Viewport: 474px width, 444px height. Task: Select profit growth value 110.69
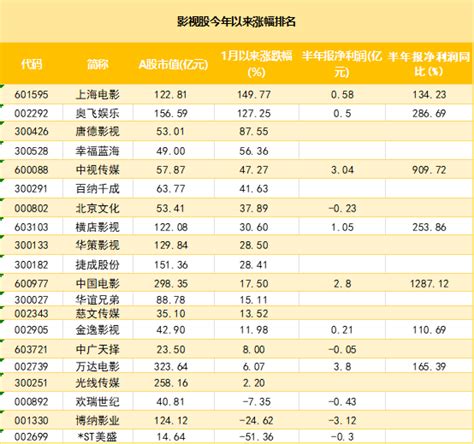point(429,330)
